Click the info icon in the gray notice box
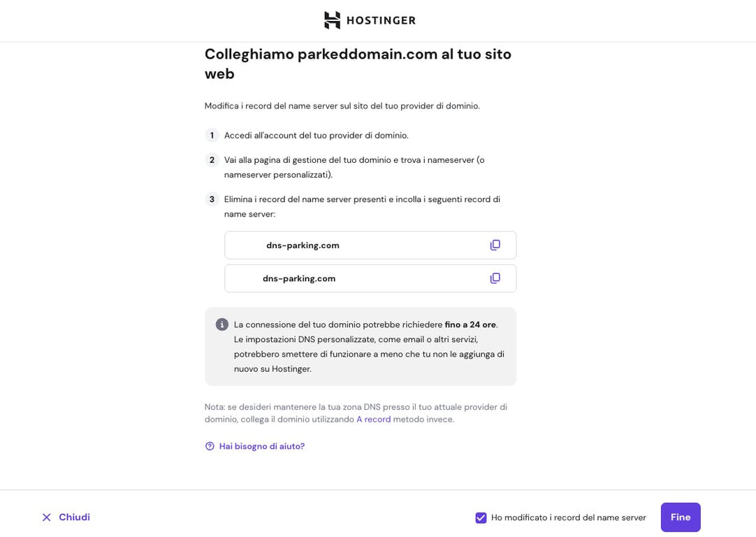The height and width of the screenshot is (537, 756). [221, 324]
